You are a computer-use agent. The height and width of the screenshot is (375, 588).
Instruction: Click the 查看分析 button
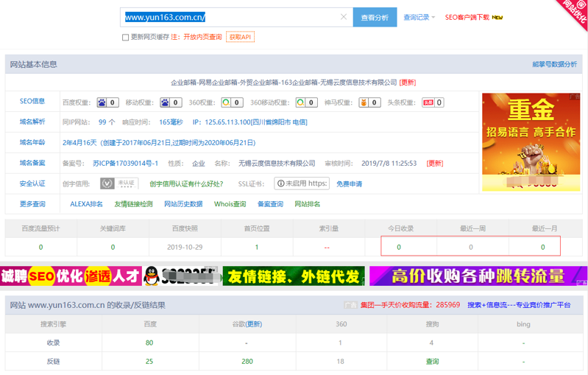(375, 17)
